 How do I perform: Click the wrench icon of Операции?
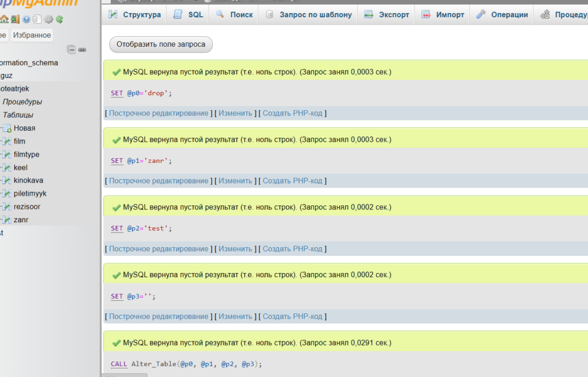[481, 14]
